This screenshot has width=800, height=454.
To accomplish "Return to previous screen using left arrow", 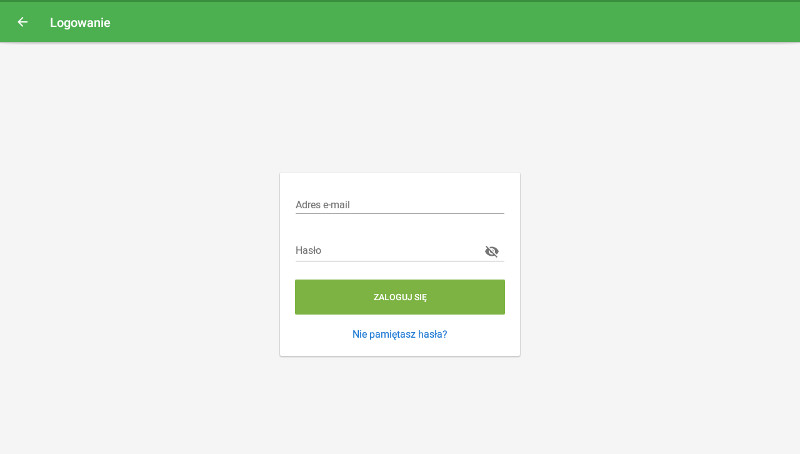I will pos(22,22).
